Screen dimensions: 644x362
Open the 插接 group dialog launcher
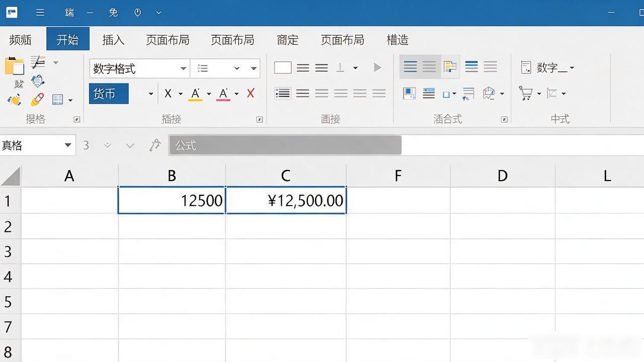(x=260, y=120)
